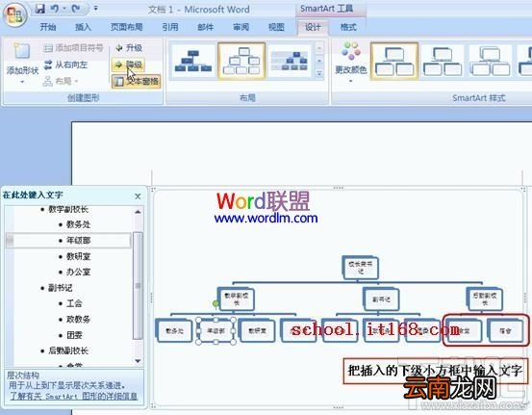Select 工会 bullet in the text pane
532x415 pixels.
[x=74, y=303]
